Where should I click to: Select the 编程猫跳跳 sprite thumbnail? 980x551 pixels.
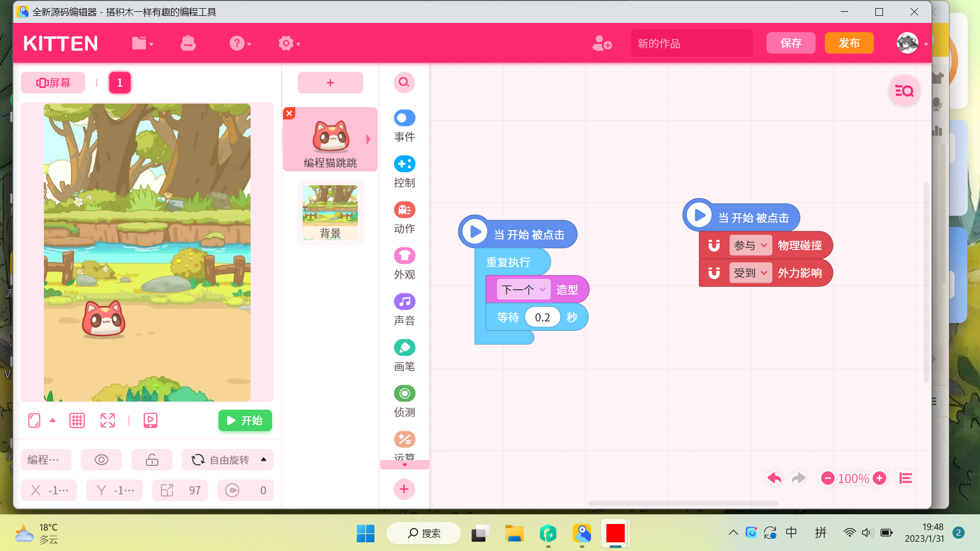pos(330,139)
